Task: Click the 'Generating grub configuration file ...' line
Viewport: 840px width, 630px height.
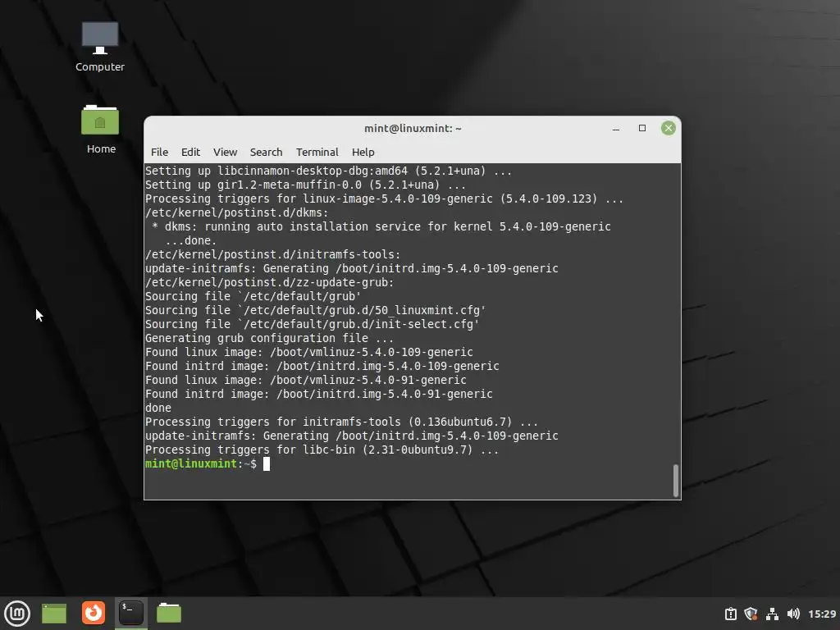Action: pos(269,339)
